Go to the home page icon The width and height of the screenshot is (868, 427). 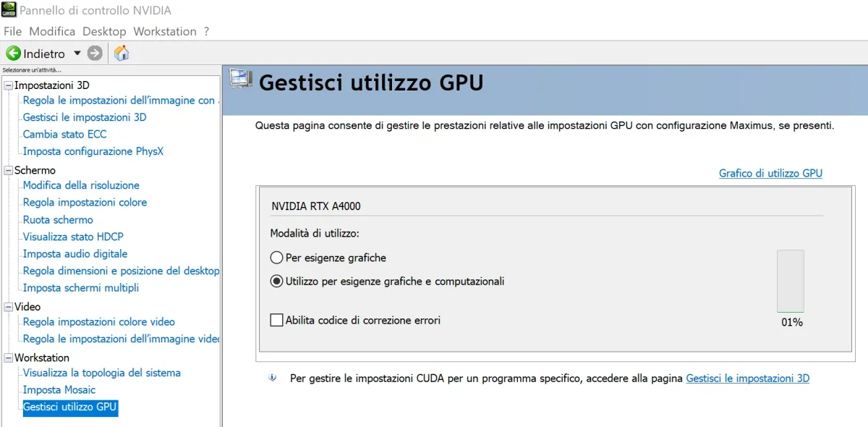point(122,53)
